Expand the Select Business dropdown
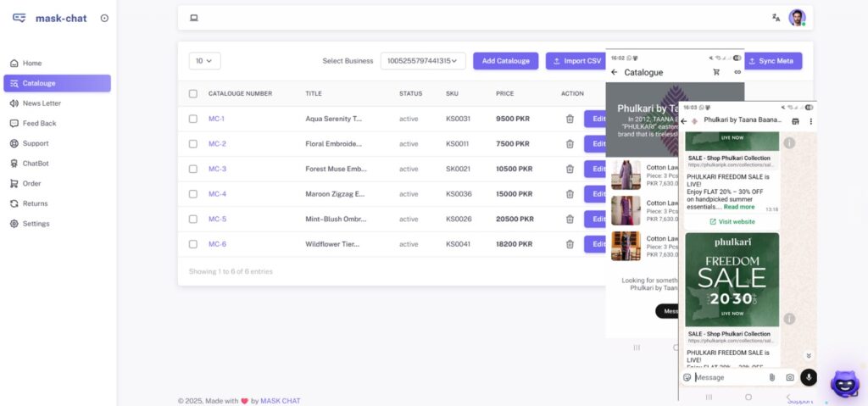The height and width of the screenshot is (406, 868). (x=423, y=61)
